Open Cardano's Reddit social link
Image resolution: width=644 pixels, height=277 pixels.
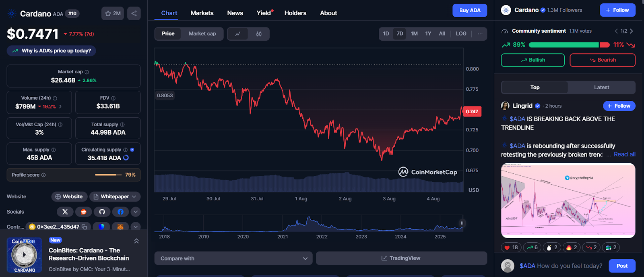tap(84, 212)
